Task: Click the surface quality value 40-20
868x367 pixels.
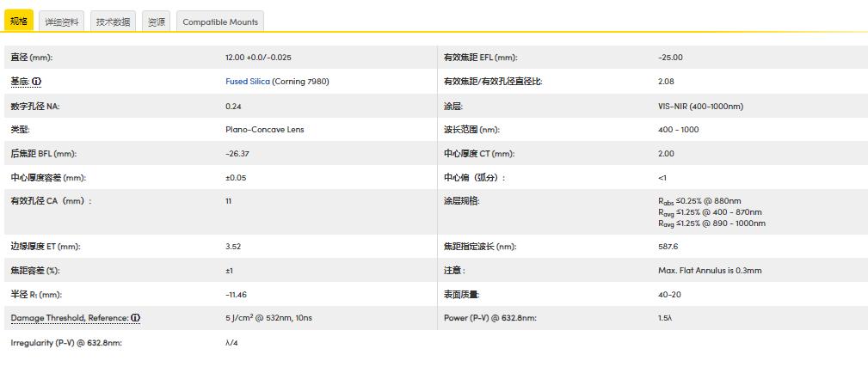Action: click(670, 294)
